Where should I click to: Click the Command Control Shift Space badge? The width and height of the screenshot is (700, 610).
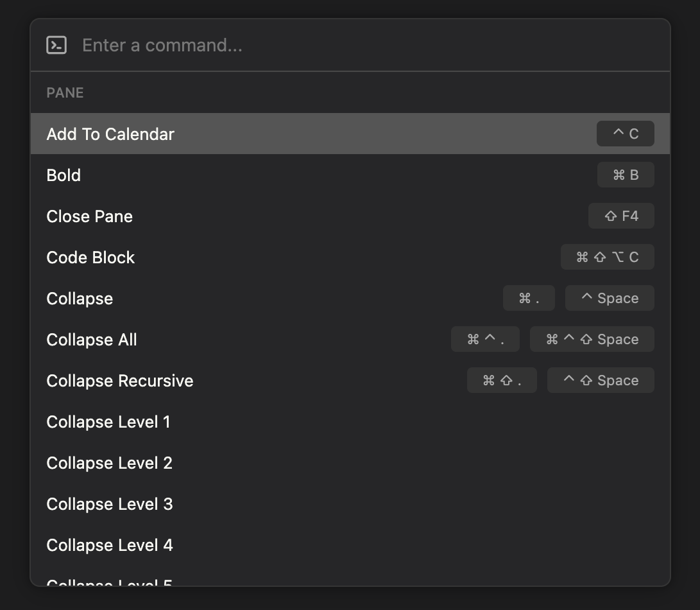point(592,339)
